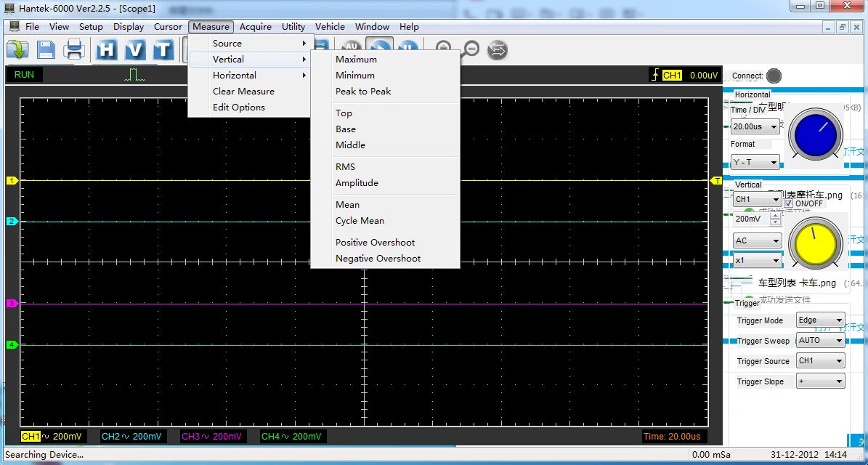Screen dimensions: 868x465
Task: Click the zoom out magnifier icon
Action: (471, 49)
